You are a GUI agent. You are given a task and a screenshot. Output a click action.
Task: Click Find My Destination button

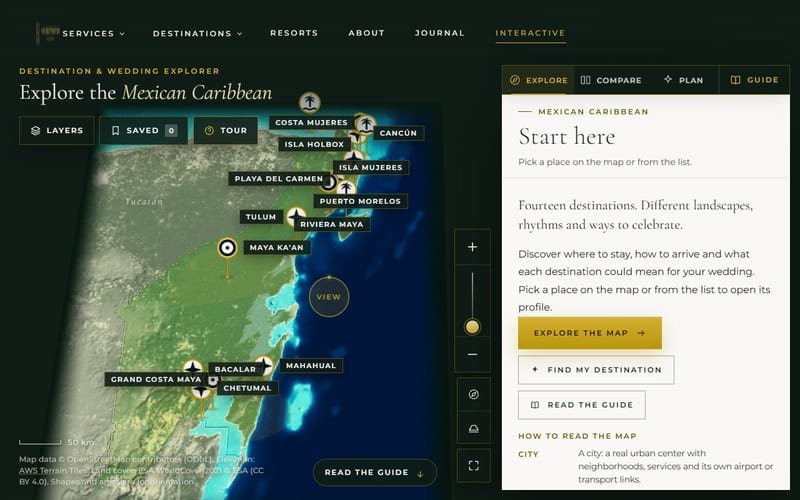tap(596, 370)
